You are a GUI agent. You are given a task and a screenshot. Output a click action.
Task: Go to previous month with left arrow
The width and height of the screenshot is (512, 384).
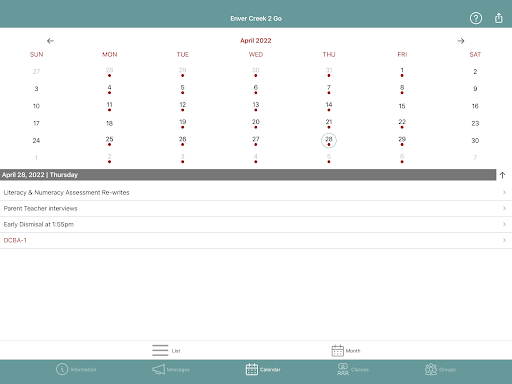click(50, 41)
